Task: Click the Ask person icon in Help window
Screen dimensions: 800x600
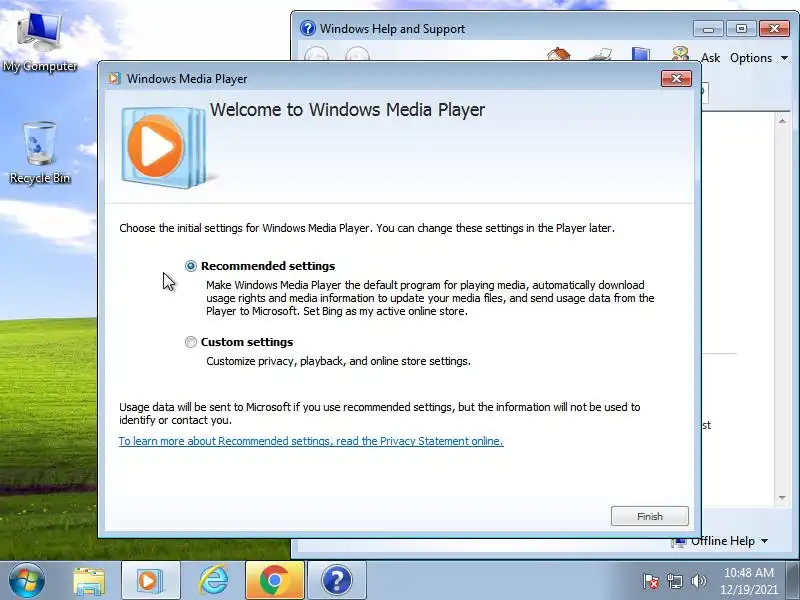Action: click(681, 54)
